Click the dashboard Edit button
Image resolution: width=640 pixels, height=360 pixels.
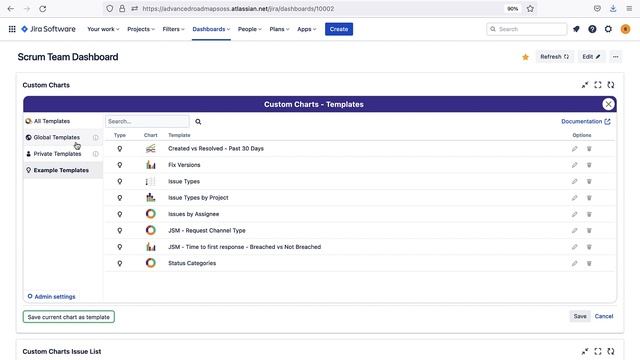point(591,57)
